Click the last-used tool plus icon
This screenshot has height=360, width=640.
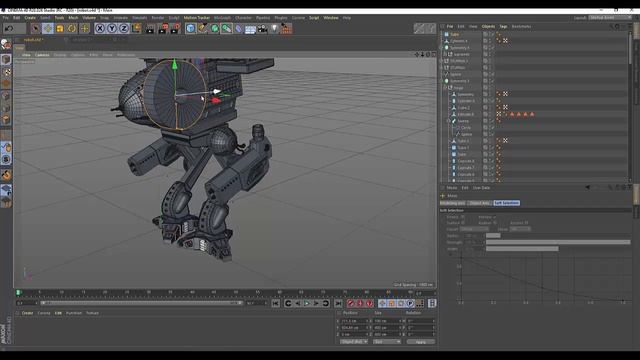[84, 28]
